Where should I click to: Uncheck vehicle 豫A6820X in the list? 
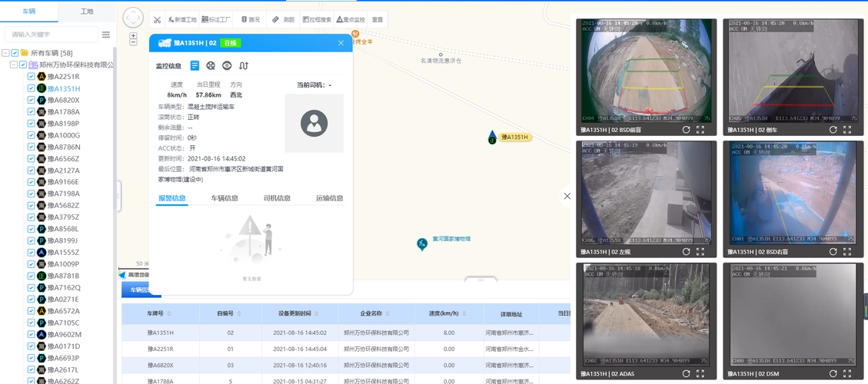coord(32,100)
